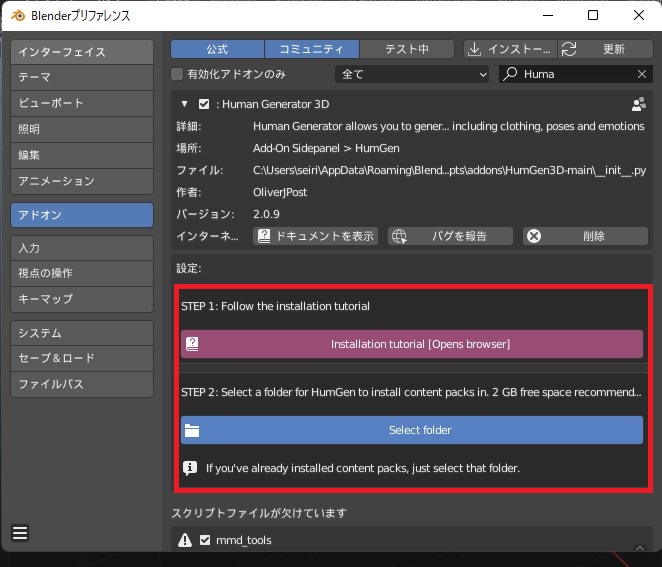Open the ビューポート preferences section
Viewport: 662px width, 567px height.
pyautogui.click(x=82, y=103)
